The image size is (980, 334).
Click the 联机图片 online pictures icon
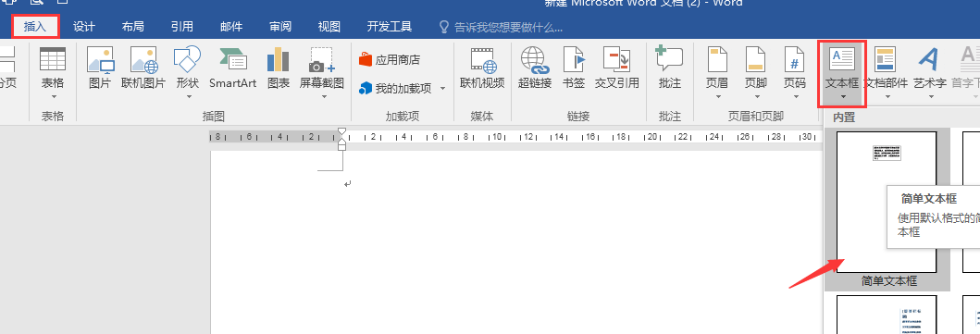pyautogui.click(x=143, y=68)
